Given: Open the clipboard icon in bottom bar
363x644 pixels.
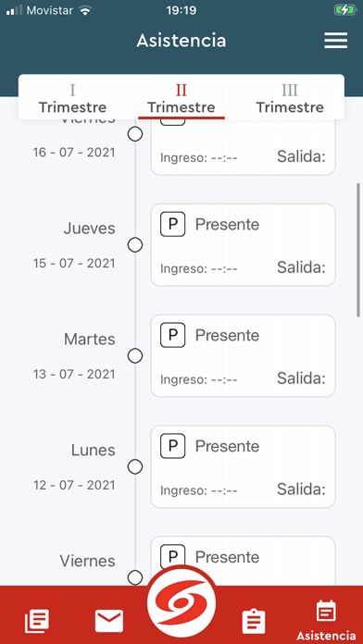Looking at the screenshot, I should pyautogui.click(x=254, y=622).
